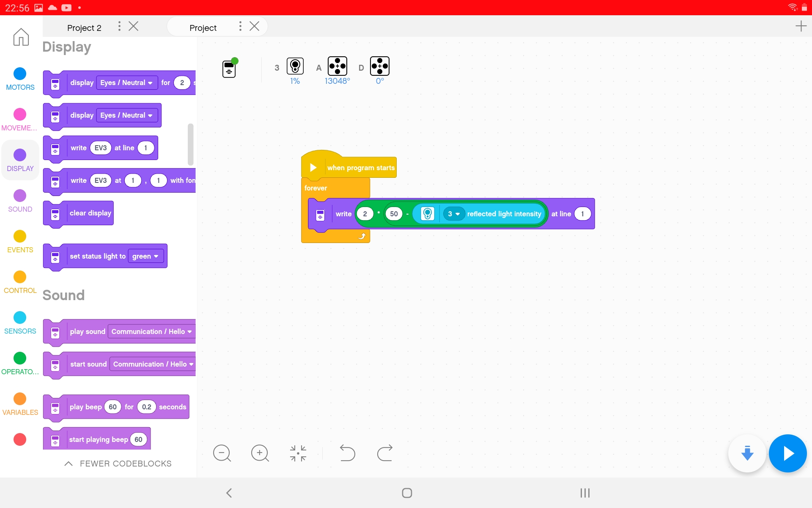This screenshot has height=508, width=812.
Task: Switch to the Project 2 tab
Action: point(84,27)
